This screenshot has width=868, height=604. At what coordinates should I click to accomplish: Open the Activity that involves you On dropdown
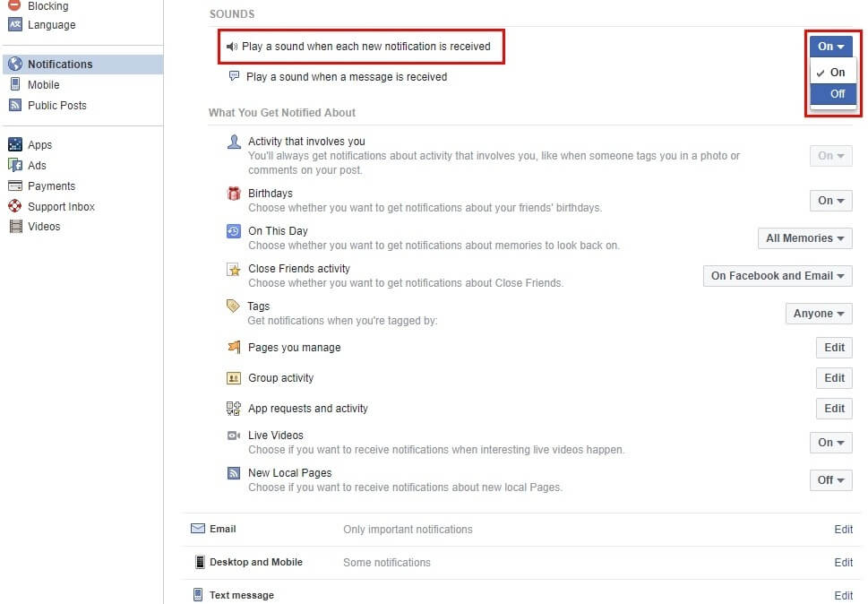(x=830, y=156)
